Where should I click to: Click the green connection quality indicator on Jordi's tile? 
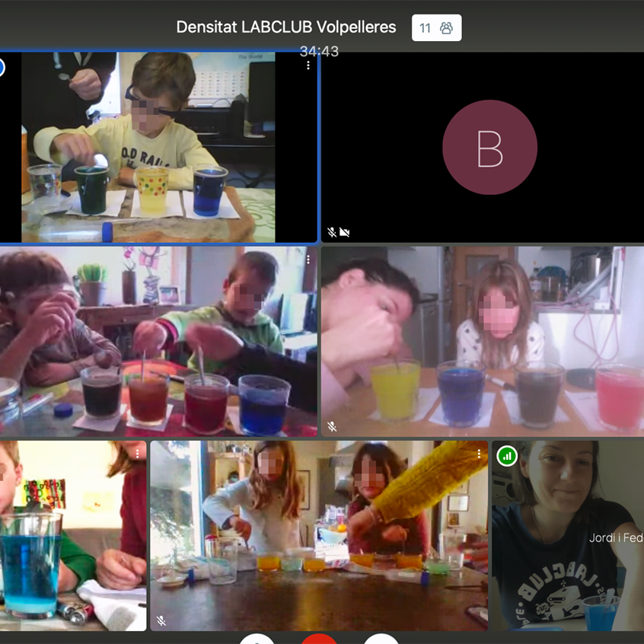click(507, 455)
